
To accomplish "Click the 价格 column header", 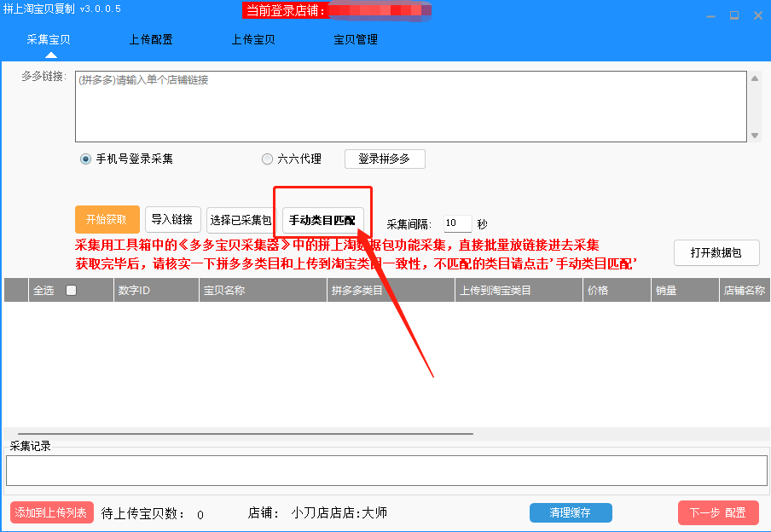I will point(617,291).
